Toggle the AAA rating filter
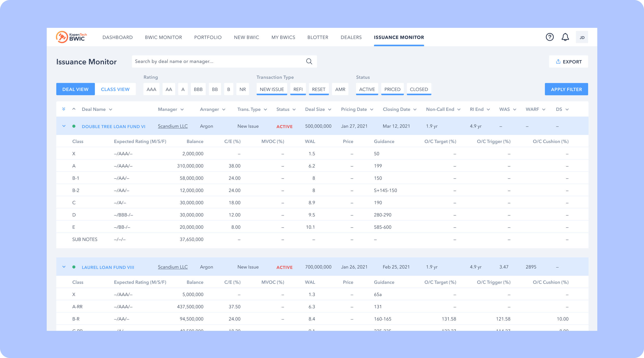The image size is (644, 358). click(x=151, y=89)
